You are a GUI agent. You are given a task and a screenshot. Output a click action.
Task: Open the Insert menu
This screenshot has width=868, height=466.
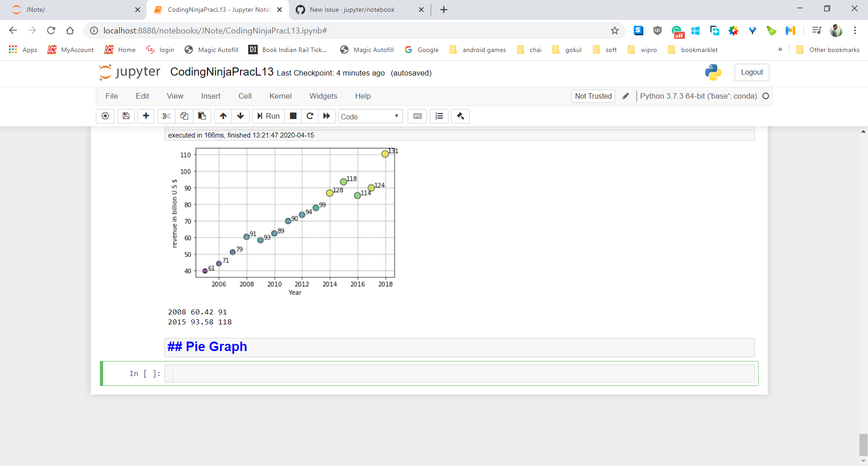[x=211, y=96]
